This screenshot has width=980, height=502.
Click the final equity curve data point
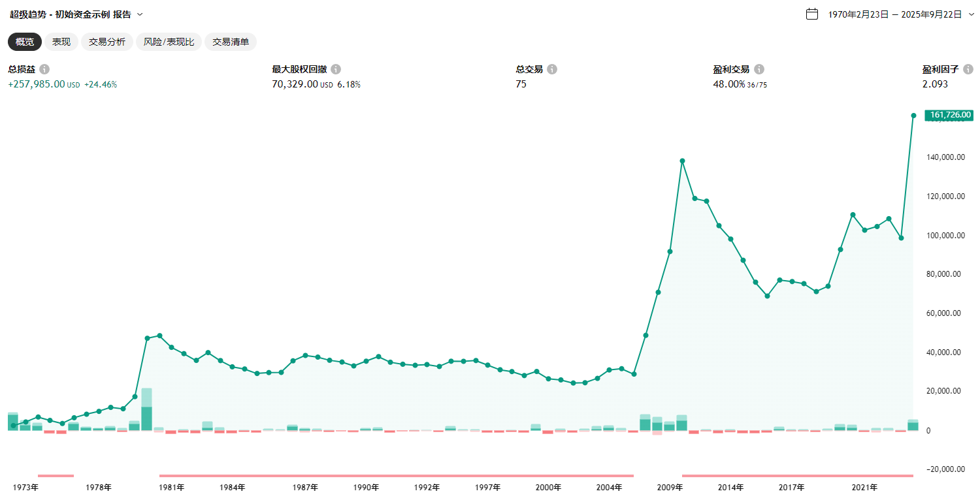pyautogui.click(x=913, y=116)
